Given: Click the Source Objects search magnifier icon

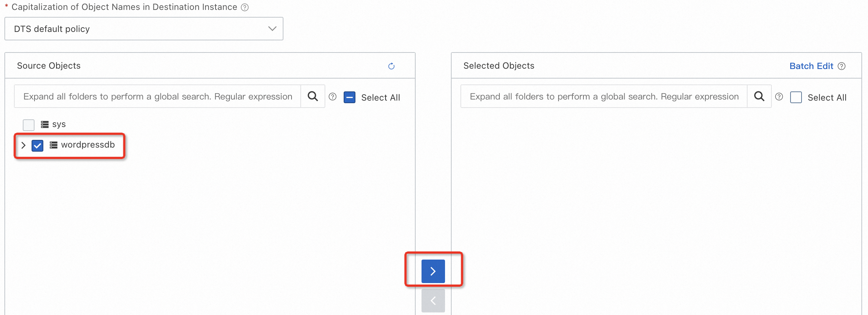Looking at the screenshot, I should [x=313, y=97].
